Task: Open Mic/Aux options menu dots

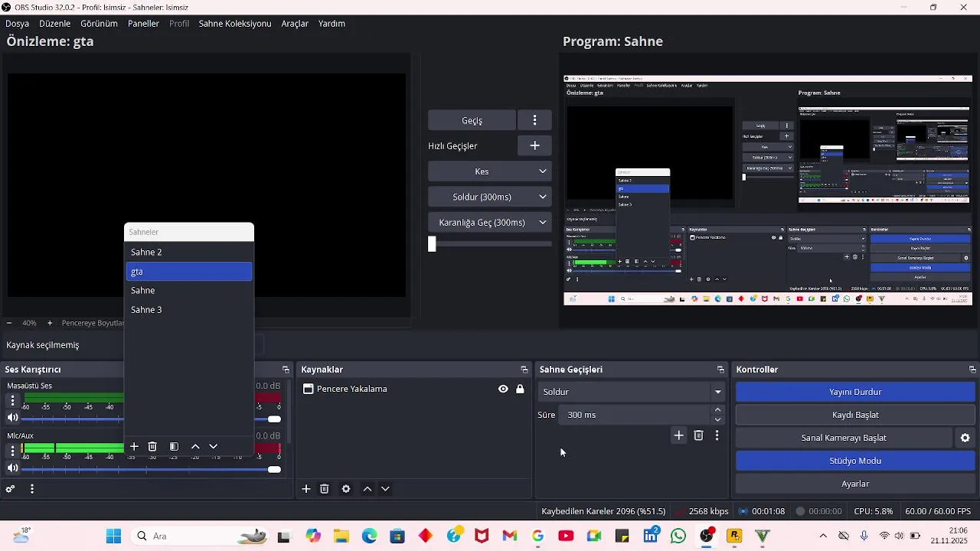Action: [12, 451]
